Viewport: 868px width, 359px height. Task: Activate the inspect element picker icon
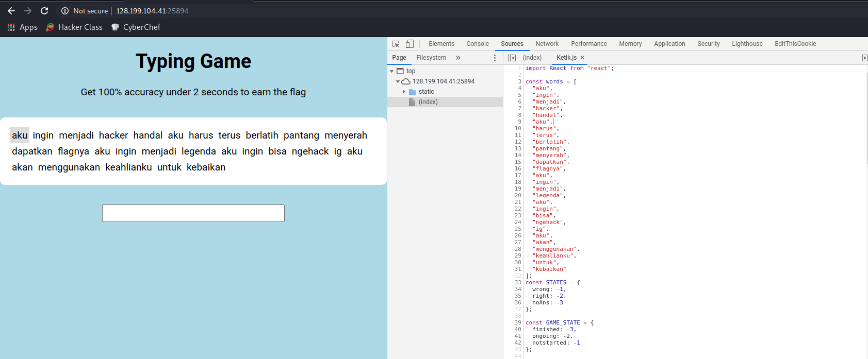(x=396, y=44)
